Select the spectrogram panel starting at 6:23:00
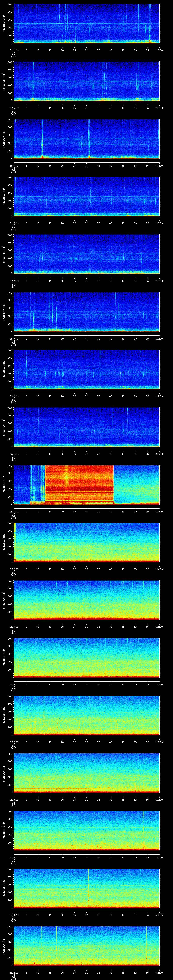The image size is (173, 980). (x=86, y=543)
